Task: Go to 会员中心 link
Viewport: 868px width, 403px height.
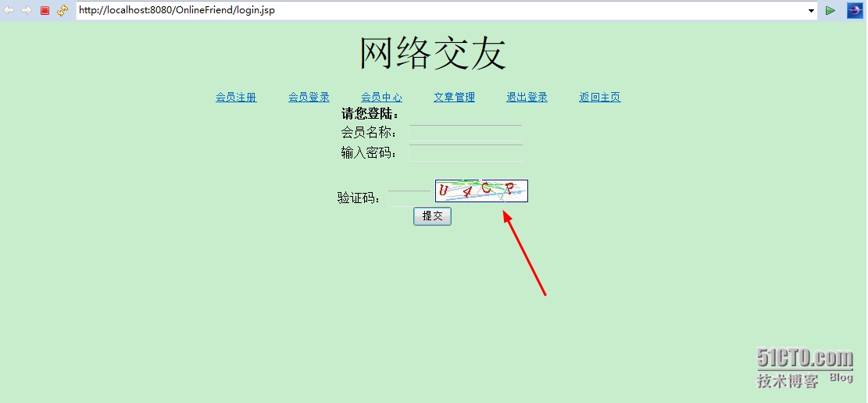Action: tap(381, 98)
